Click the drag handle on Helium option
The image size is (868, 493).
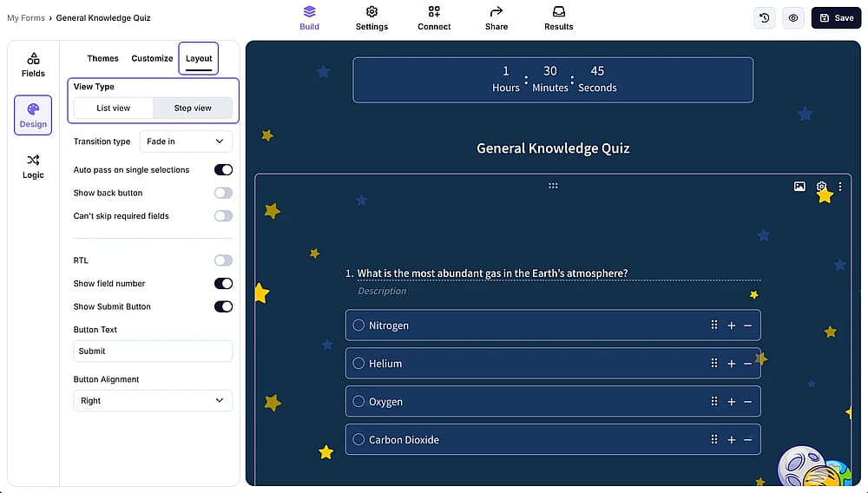714,363
